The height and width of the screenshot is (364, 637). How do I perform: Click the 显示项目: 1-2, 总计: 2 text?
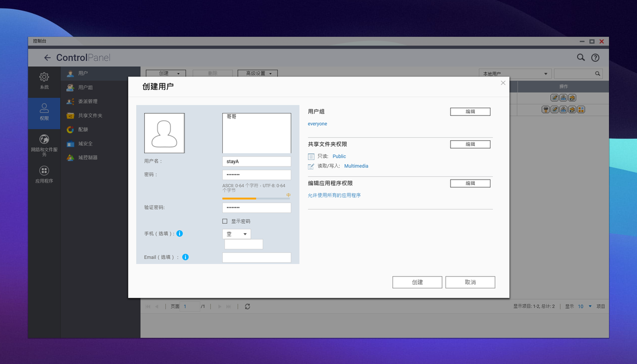coord(534,307)
